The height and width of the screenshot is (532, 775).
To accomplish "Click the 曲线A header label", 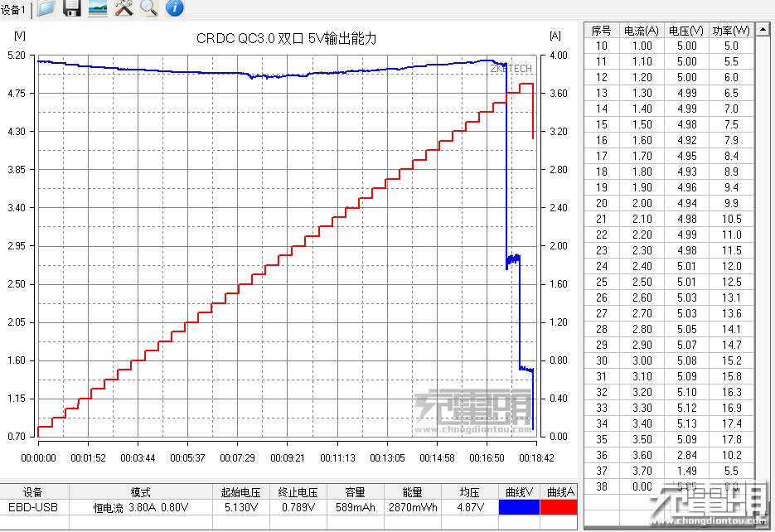I will click(560, 492).
